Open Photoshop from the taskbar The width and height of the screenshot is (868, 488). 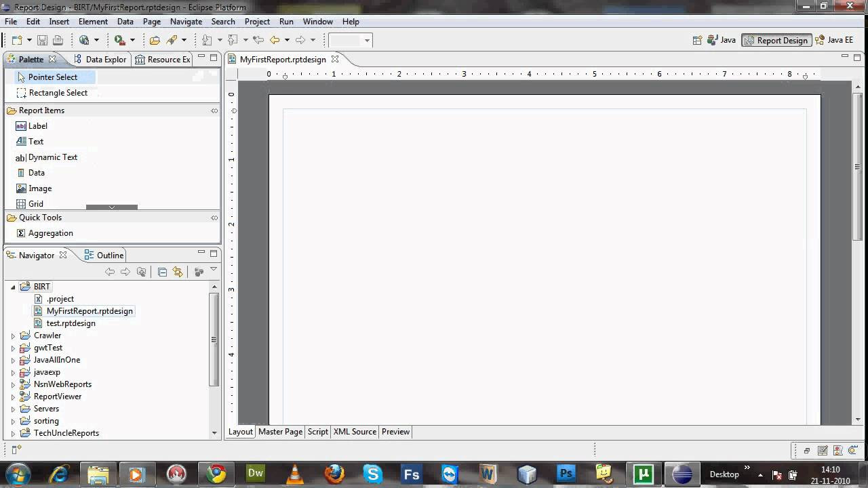click(566, 474)
